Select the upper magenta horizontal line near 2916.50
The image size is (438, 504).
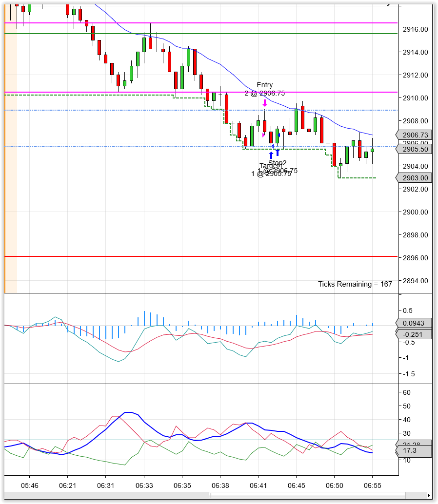point(201,23)
